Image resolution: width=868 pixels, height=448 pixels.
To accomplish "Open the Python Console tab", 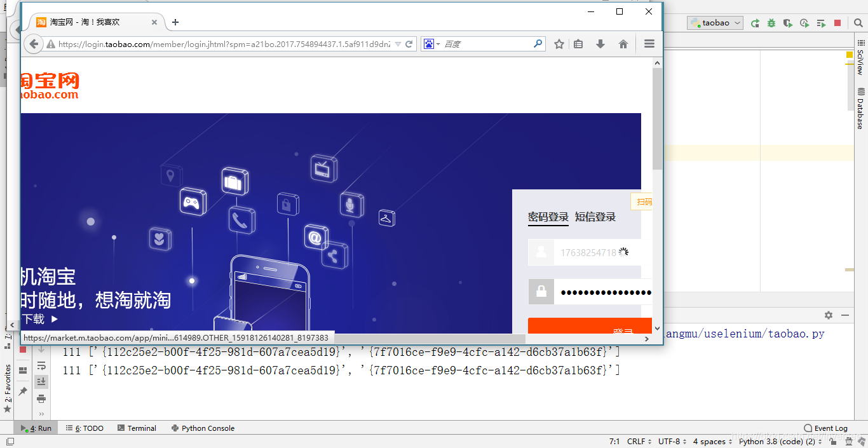I will pyautogui.click(x=203, y=428).
